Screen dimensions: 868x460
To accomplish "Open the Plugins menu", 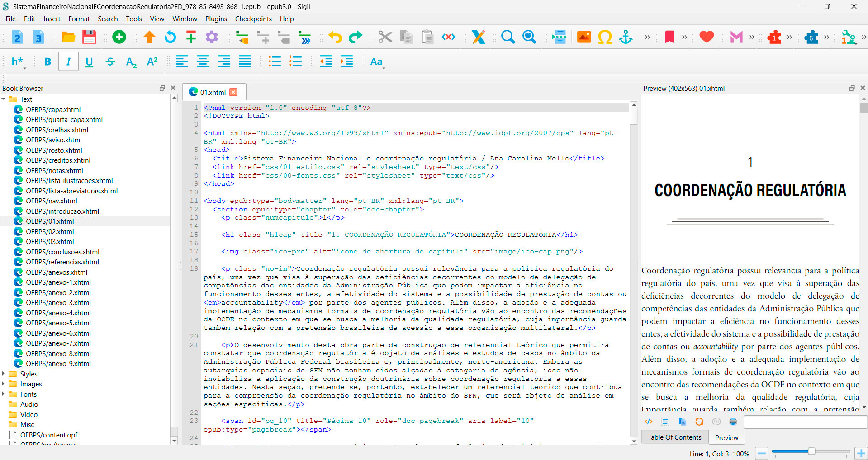I will [x=216, y=19].
